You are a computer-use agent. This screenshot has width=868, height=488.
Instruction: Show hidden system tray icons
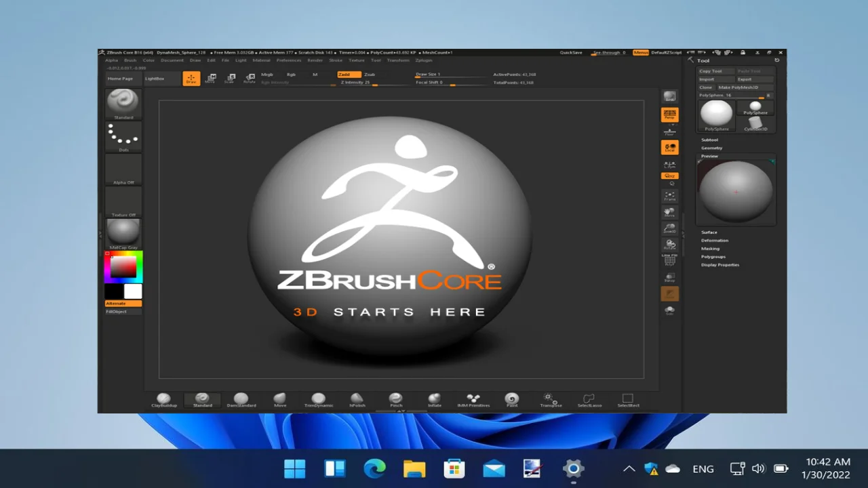[629, 468]
